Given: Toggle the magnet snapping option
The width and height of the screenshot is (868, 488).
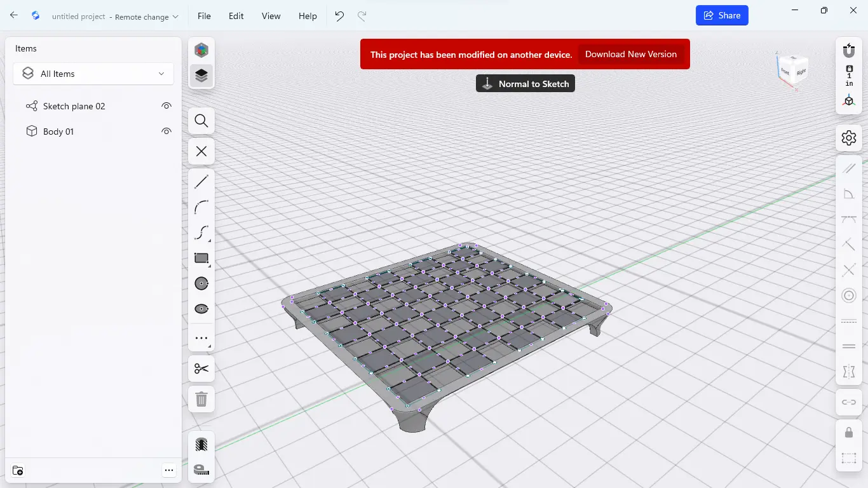Looking at the screenshot, I should tap(848, 50).
